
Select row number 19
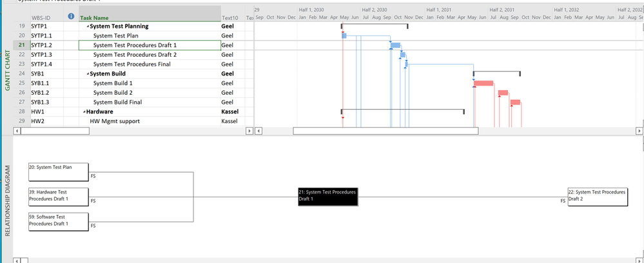(x=21, y=26)
